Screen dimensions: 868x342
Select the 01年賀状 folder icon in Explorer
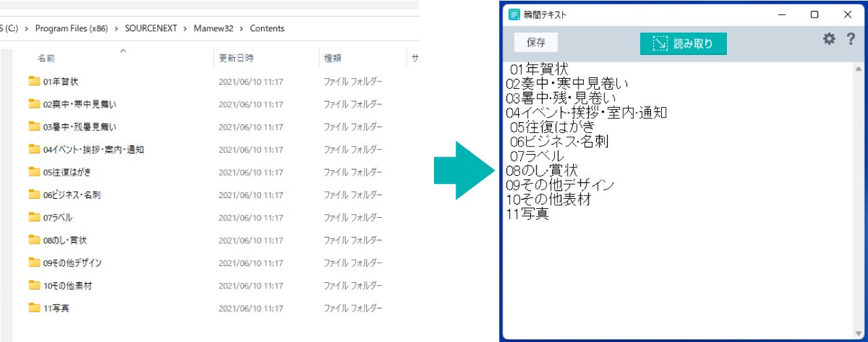click(x=35, y=81)
